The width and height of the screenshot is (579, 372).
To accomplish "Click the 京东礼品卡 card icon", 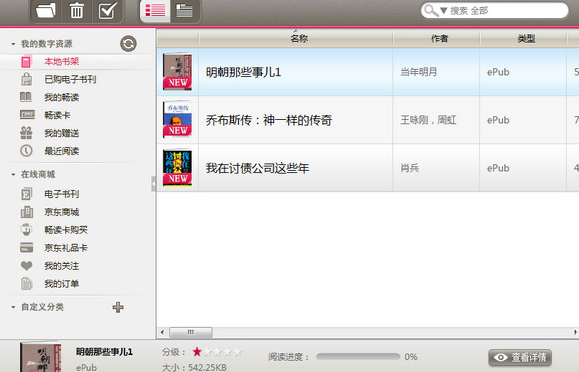I will 27,248.
